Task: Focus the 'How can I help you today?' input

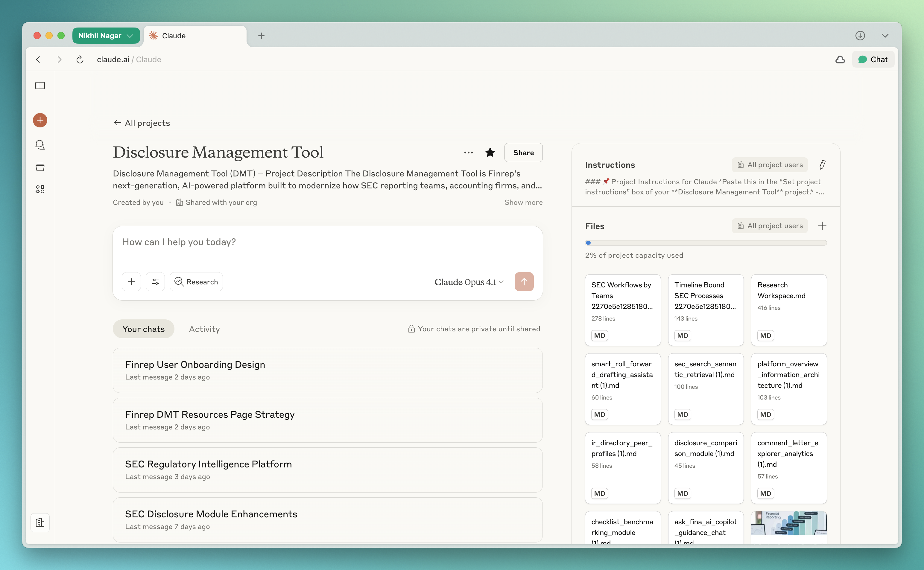Action: [x=327, y=242]
